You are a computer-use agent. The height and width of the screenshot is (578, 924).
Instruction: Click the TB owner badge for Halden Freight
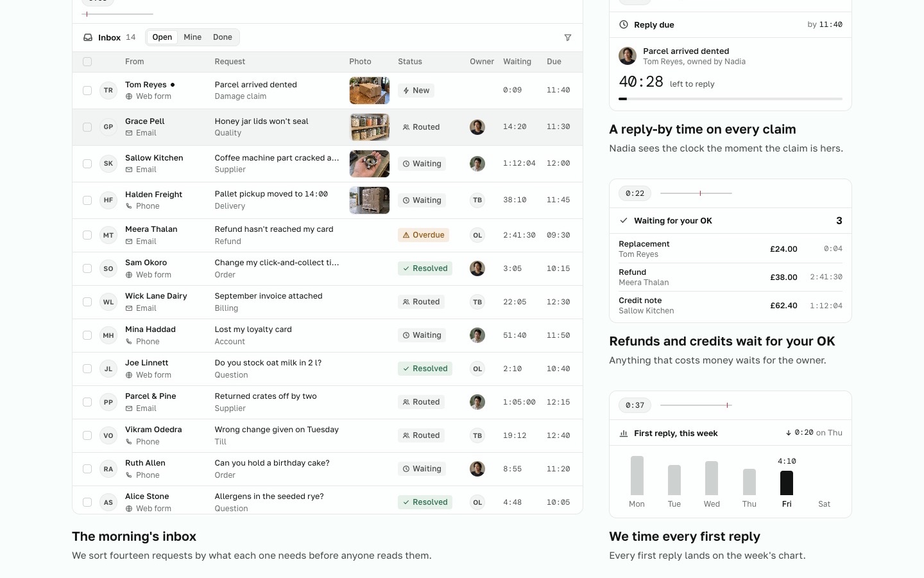click(x=477, y=200)
